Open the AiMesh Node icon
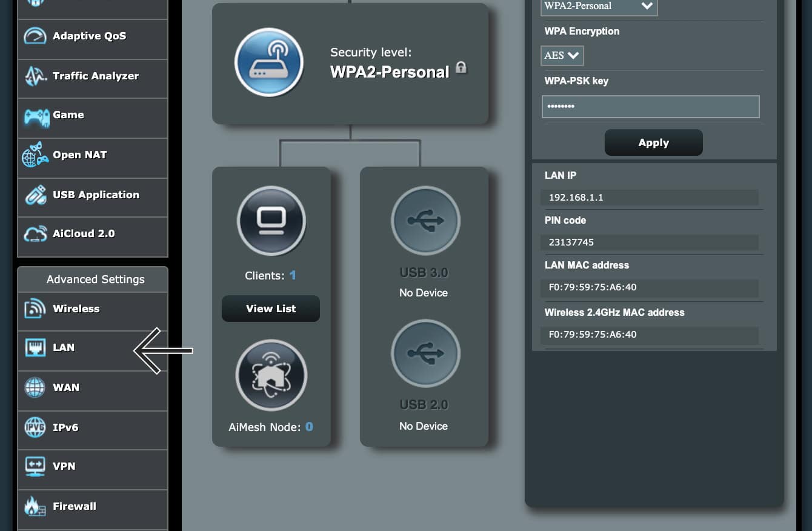The width and height of the screenshot is (812, 531). (x=271, y=375)
